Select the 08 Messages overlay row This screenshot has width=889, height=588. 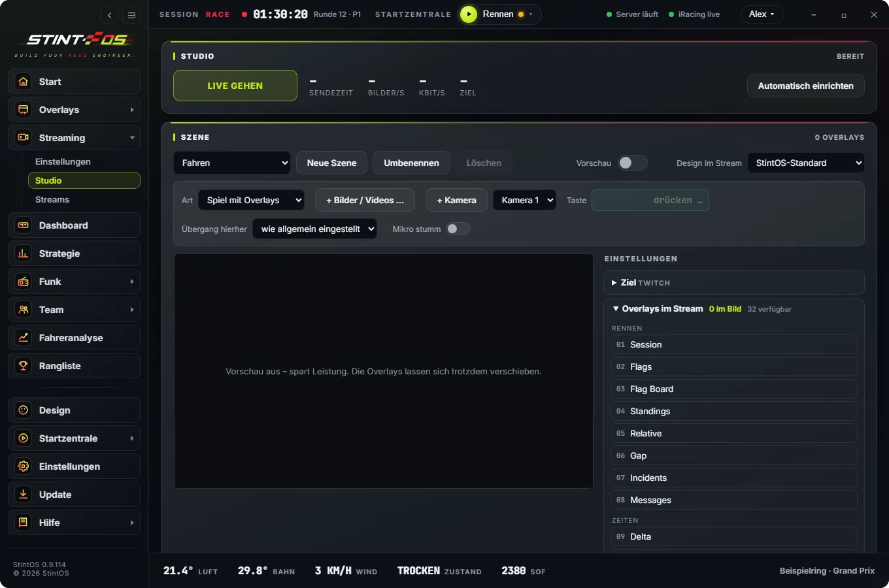[734, 500]
